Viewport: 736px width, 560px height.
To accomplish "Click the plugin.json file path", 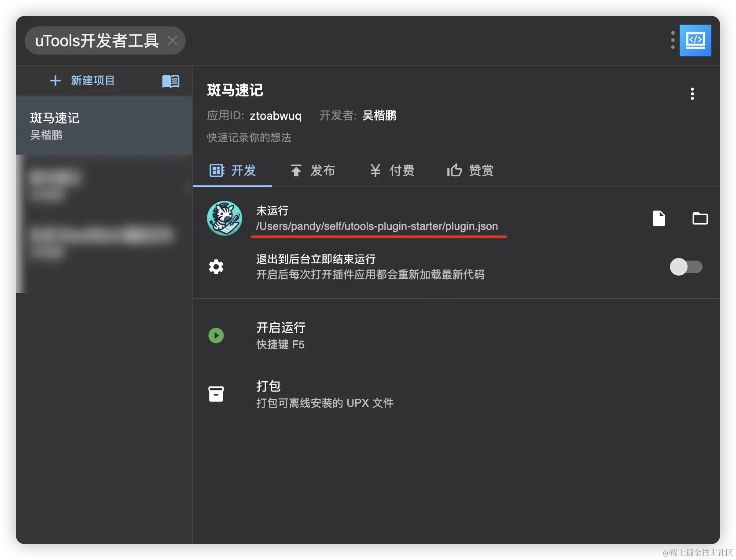I will (377, 226).
